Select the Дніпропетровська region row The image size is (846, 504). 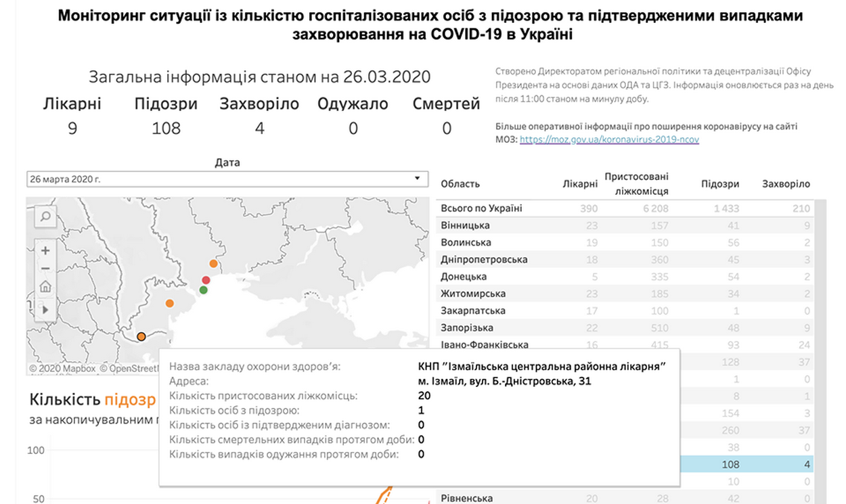click(625, 260)
